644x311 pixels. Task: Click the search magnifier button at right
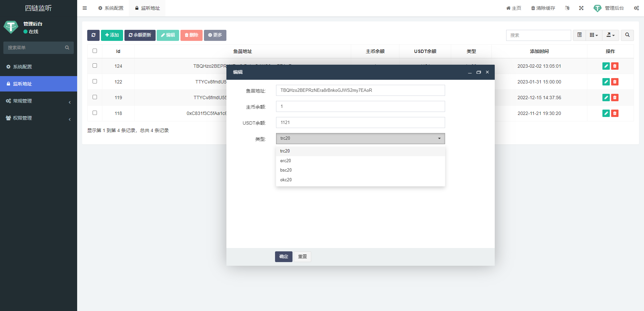point(627,35)
